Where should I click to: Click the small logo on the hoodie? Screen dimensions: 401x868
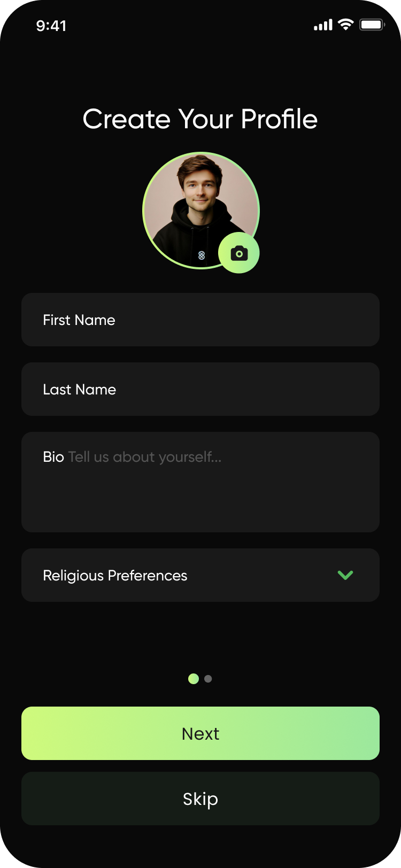click(x=202, y=255)
